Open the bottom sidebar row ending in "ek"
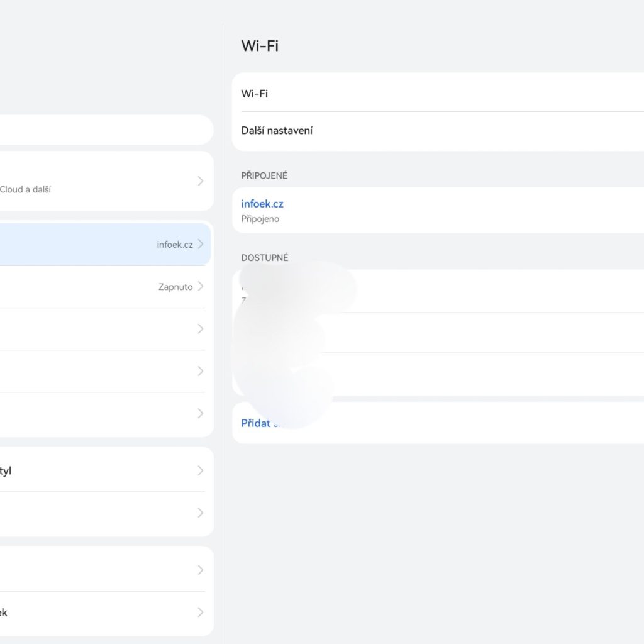 click(x=101, y=613)
